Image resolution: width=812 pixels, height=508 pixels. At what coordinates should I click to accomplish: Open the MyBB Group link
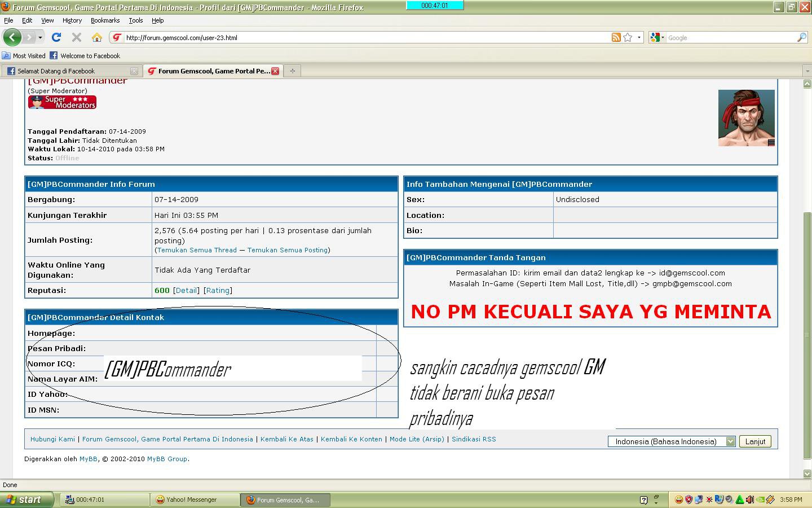point(167,459)
